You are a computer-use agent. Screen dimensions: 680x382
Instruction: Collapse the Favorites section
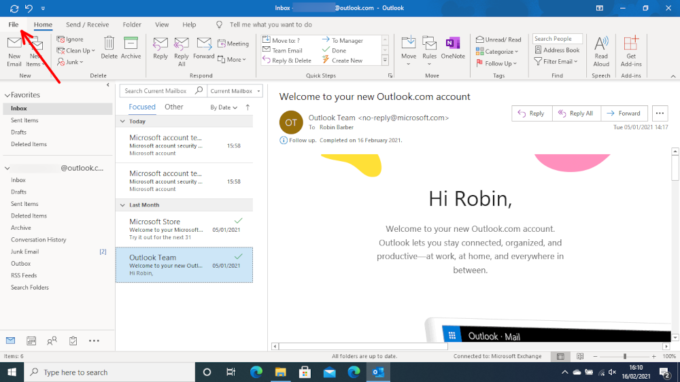pyautogui.click(x=7, y=95)
